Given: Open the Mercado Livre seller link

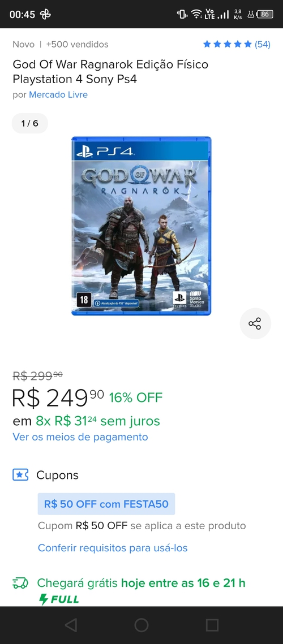Looking at the screenshot, I should click(x=58, y=95).
